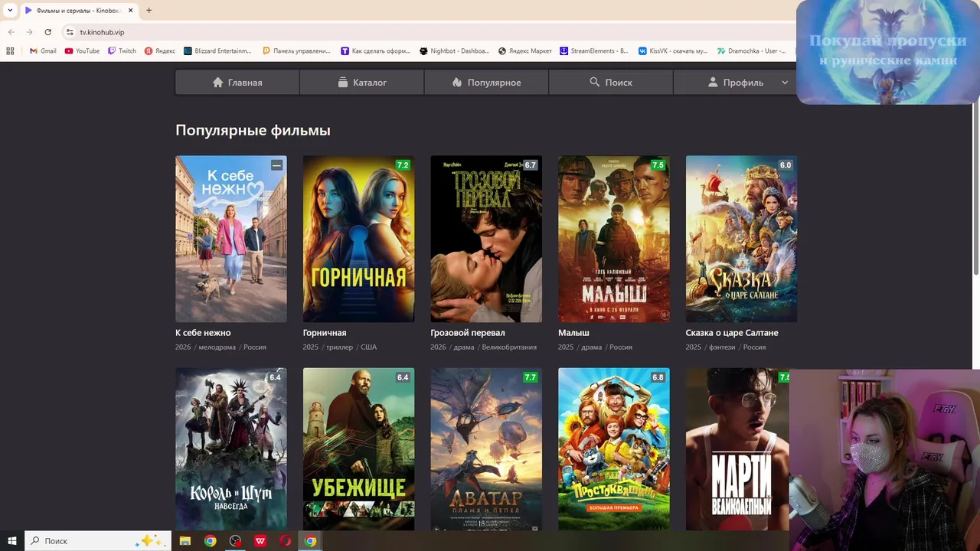The height and width of the screenshot is (551, 980).
Task: Click the Великобритания country under Грозовой перевал
Action: 509,347
